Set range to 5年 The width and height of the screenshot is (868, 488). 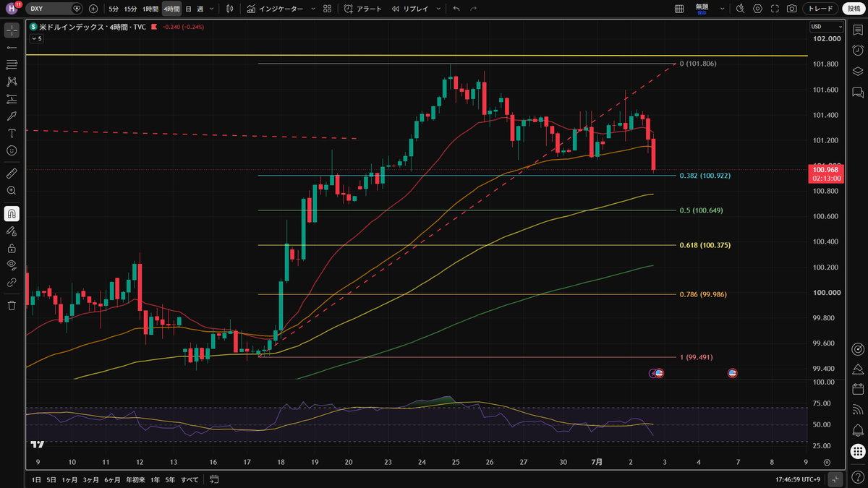coord(171,479)
